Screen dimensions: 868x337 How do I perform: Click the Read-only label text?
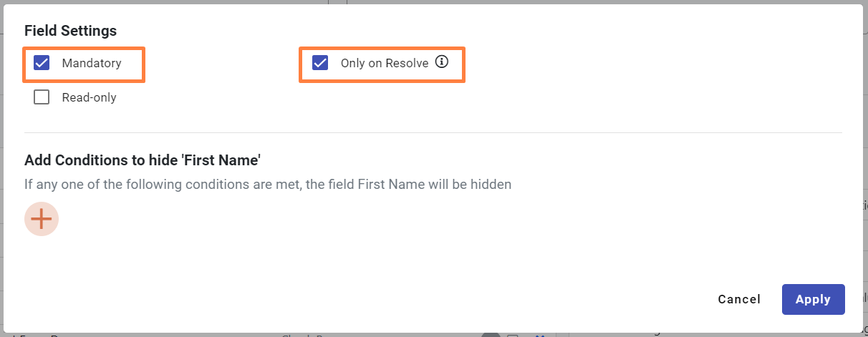[89, 97]
